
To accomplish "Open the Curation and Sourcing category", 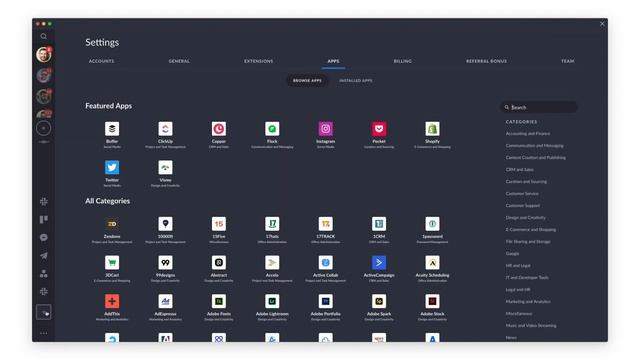I will (x=526, y=182).
